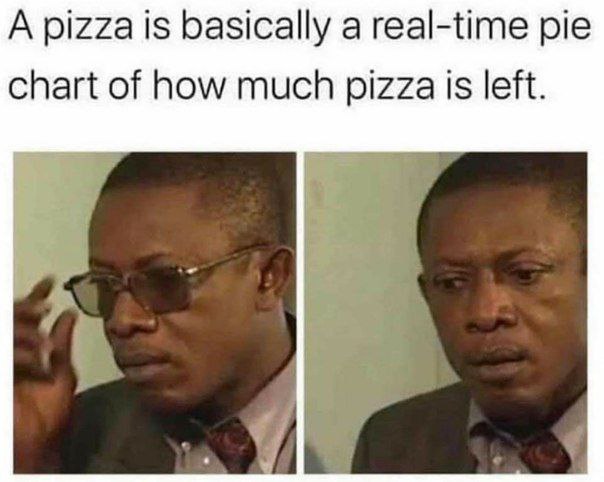Click the word "basically" in caption

[255, 29]
